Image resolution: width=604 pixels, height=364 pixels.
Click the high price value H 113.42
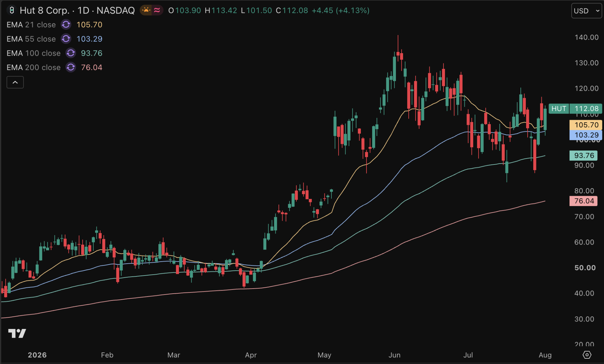(221, 10)
